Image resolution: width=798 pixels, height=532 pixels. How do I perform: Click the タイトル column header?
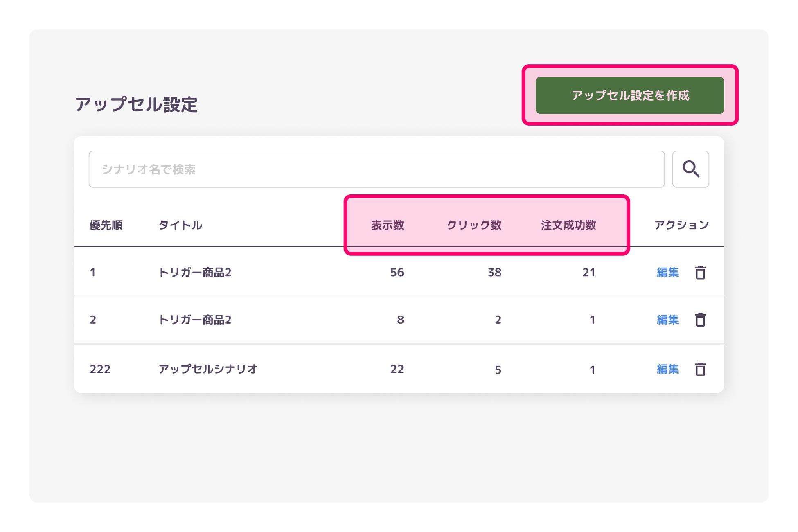coord(180,225)
